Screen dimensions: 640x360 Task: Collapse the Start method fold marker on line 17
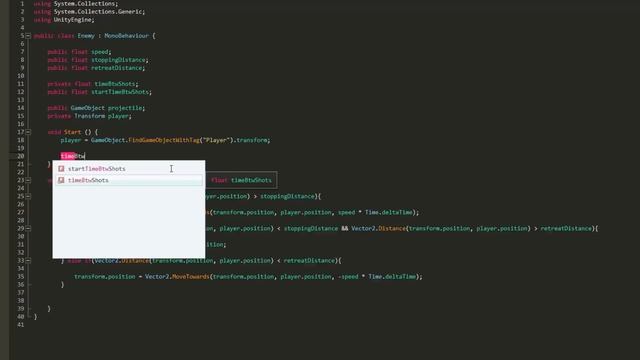point(28,132)
